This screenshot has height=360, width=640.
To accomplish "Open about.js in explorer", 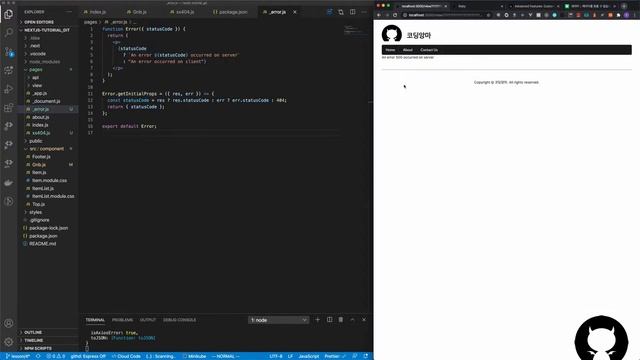I will coord(40,117).
